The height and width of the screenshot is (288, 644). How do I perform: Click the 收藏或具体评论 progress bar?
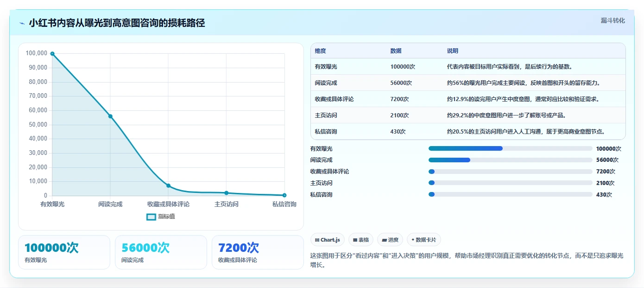click(x=511, y=172)
